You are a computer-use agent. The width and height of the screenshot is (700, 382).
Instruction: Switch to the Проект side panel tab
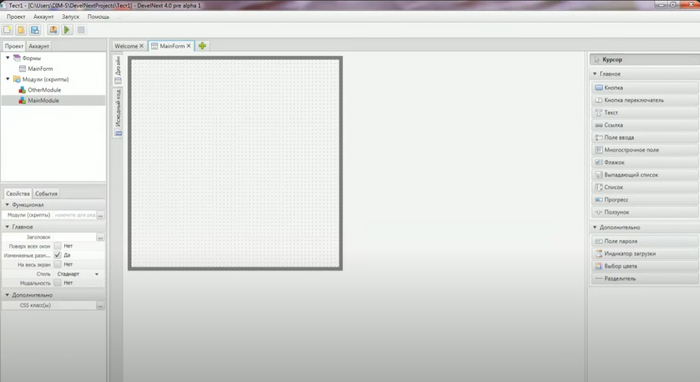click(x=14, y=46)
